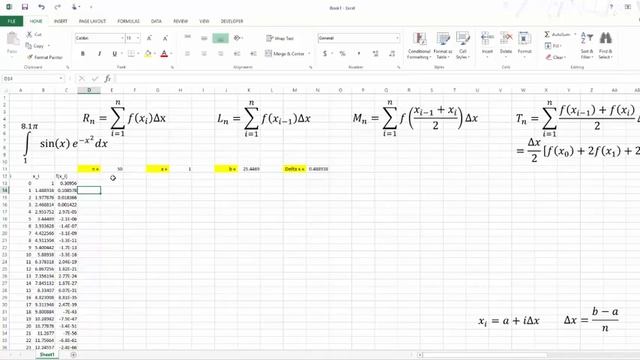The image size is (640, 360).
Task: Click Increase Font Size icon
Action: (149, 38)
